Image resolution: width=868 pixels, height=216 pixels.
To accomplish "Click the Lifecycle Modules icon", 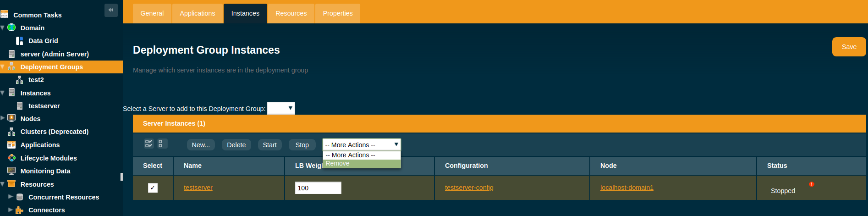I will pyautogui.click(x=11, y=158).
